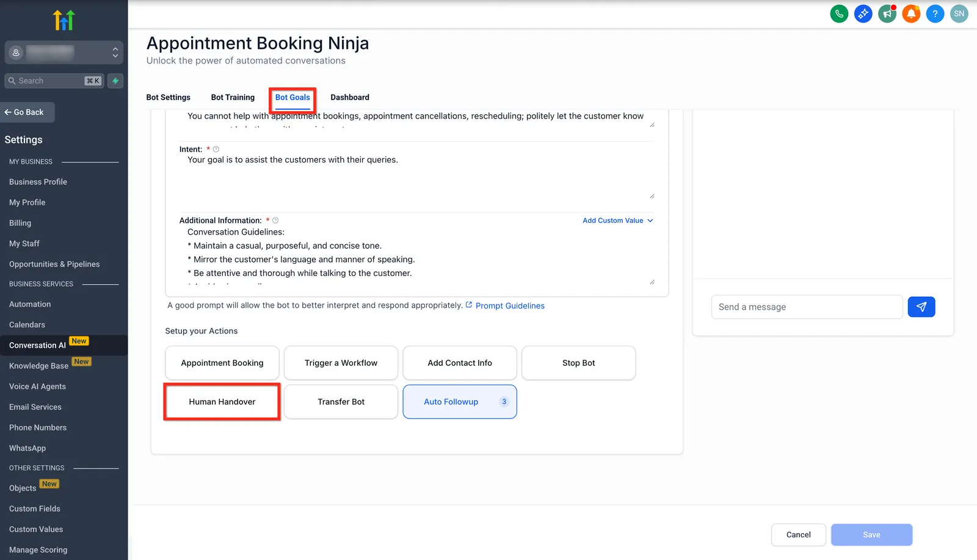This screenshot has width=977, height=560.
Task: Switch to the Bot Training tab
Action: tap(233, 97)
